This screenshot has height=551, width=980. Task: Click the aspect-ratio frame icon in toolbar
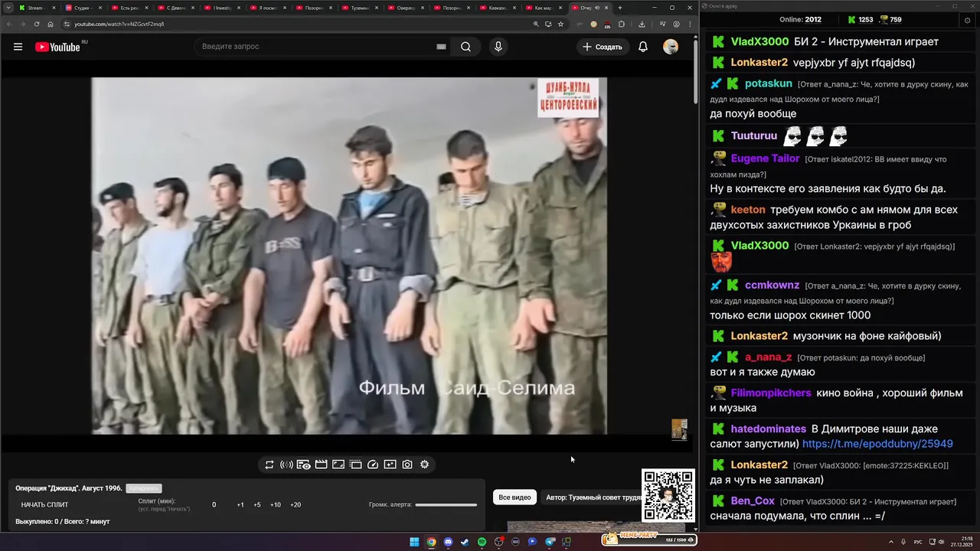338,465
